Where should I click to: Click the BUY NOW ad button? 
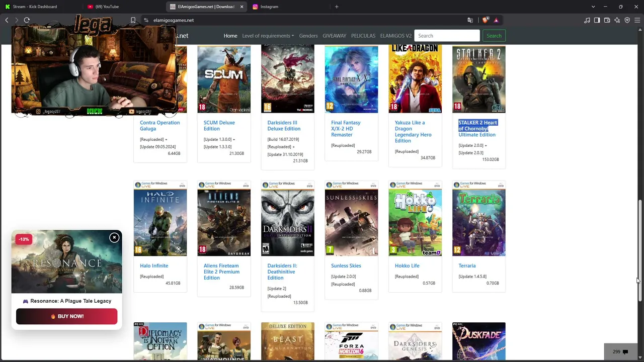tap(67, 316)
